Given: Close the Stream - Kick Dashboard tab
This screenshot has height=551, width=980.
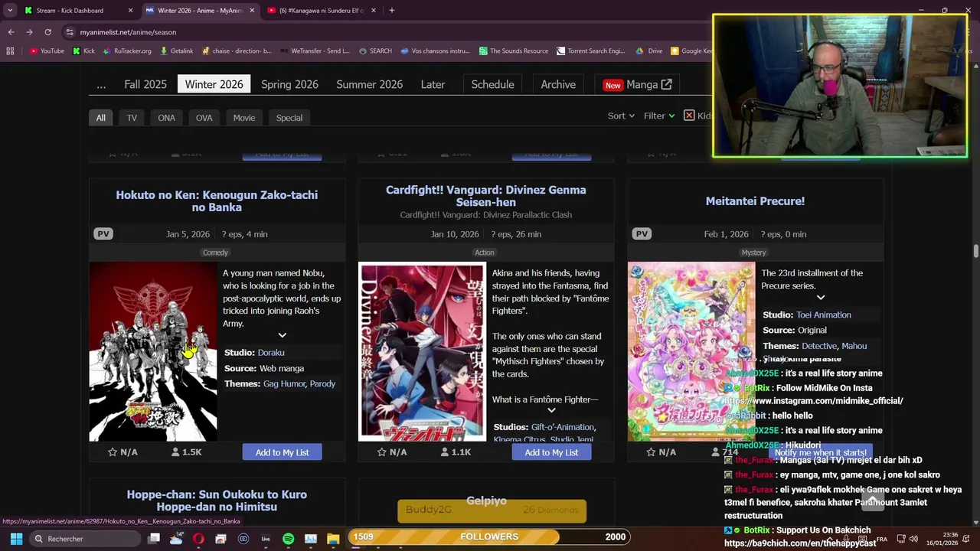Looking at the screenshot, I should click(x=130, y=11).
